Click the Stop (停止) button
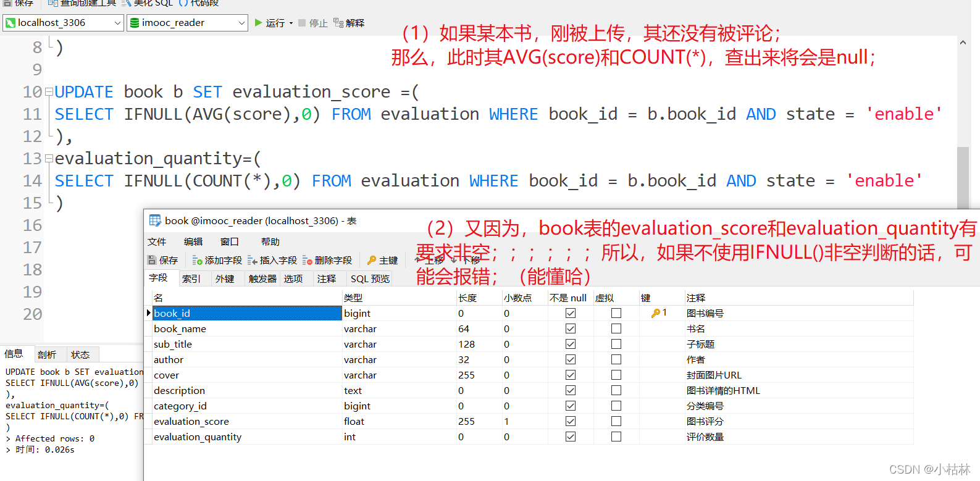 [x=312, y=23]
